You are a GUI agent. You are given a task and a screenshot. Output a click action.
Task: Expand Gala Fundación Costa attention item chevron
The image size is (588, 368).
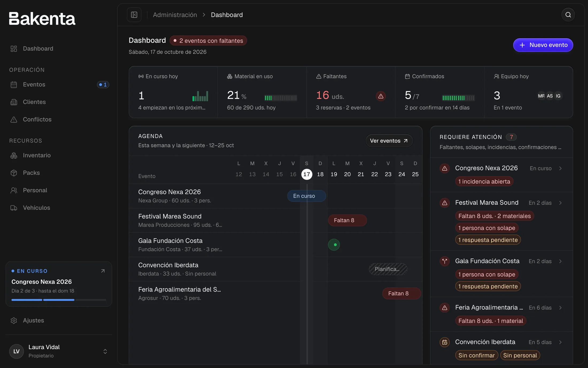point(560,261)
